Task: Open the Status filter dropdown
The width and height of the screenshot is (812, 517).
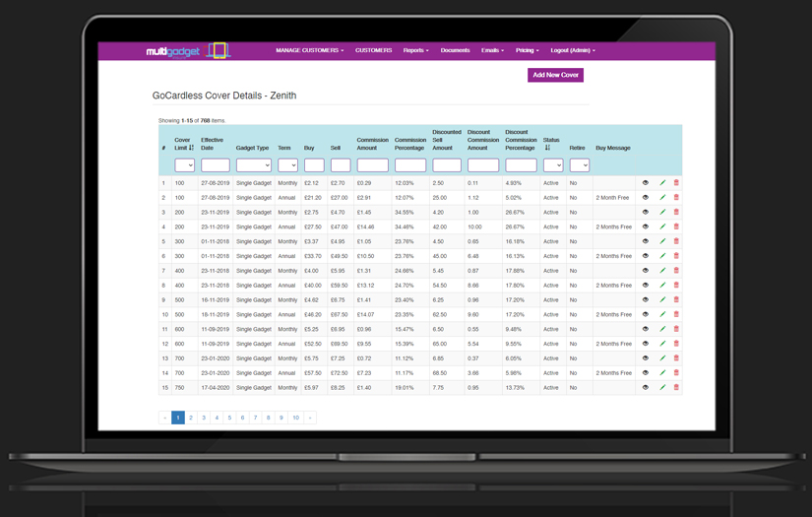Action: pyautogui.click(x=553, y=165)
